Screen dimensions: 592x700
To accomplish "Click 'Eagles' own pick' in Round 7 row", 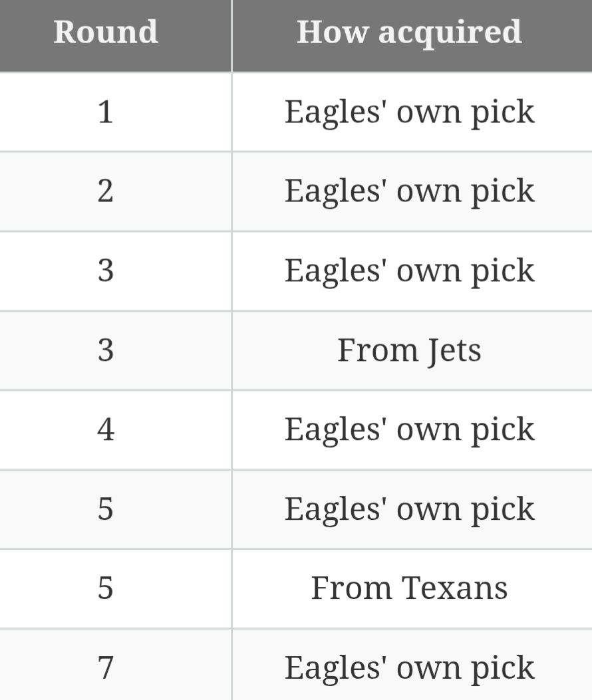I will (x=409, y=667).
